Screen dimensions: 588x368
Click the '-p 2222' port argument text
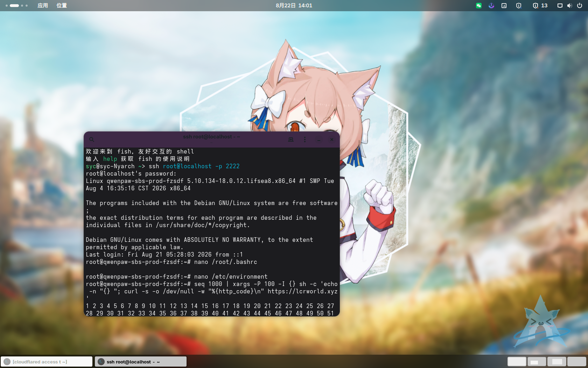coord(227,166)
